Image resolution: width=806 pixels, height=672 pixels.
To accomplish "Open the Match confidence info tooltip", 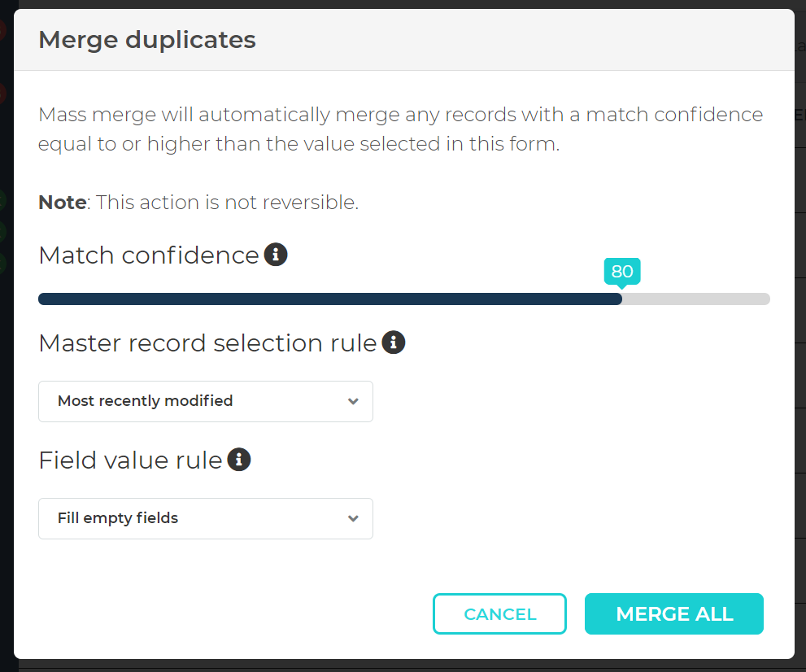I will click(x=276, y=255).
